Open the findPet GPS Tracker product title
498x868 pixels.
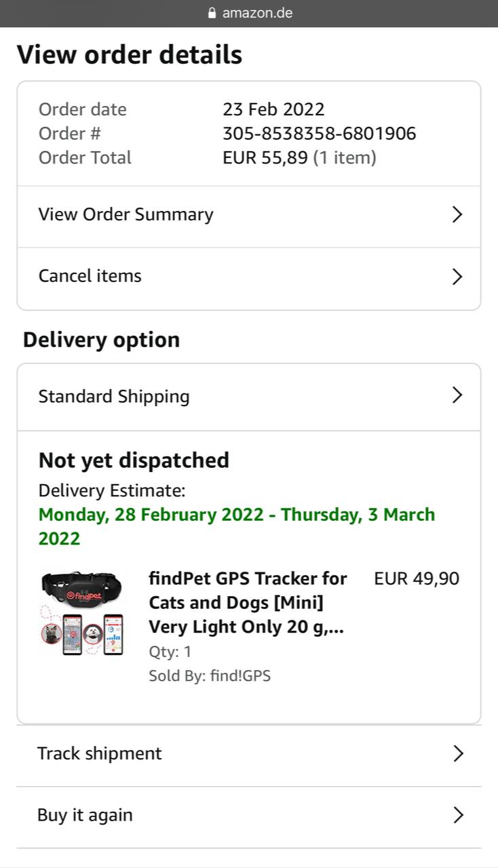(248, 603)
